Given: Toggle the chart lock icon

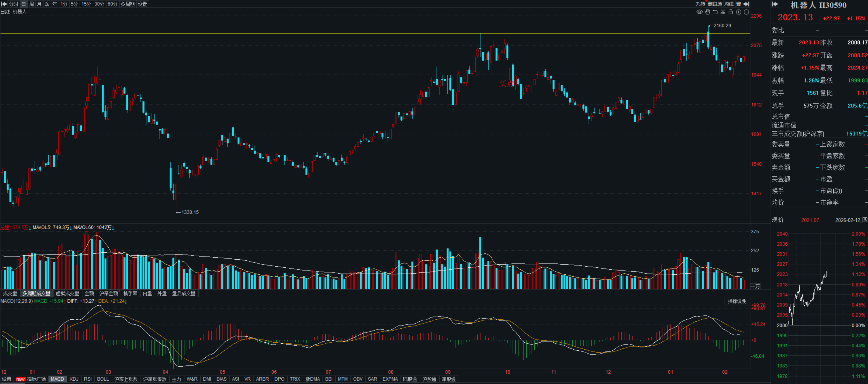Looking at the screenshot, I should (730, 12).
